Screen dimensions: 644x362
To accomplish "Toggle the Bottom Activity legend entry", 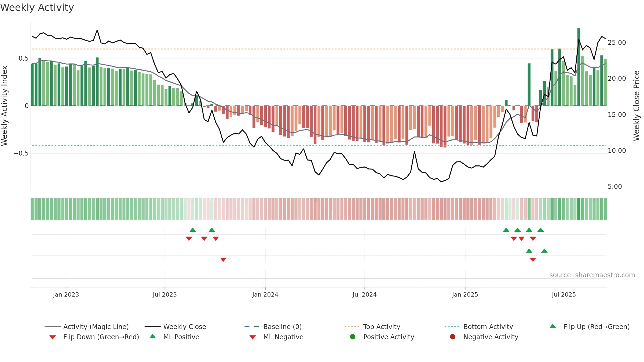I will pos(479,327).
